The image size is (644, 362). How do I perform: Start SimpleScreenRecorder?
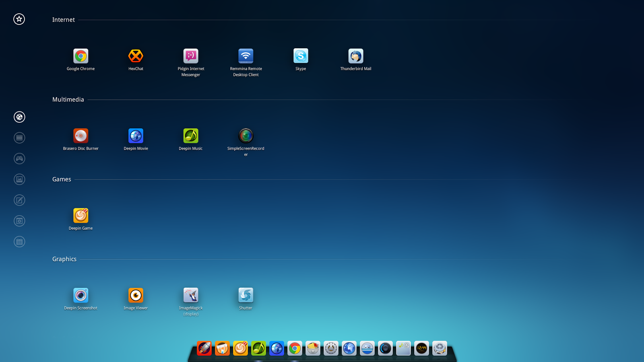click(246, 136)
